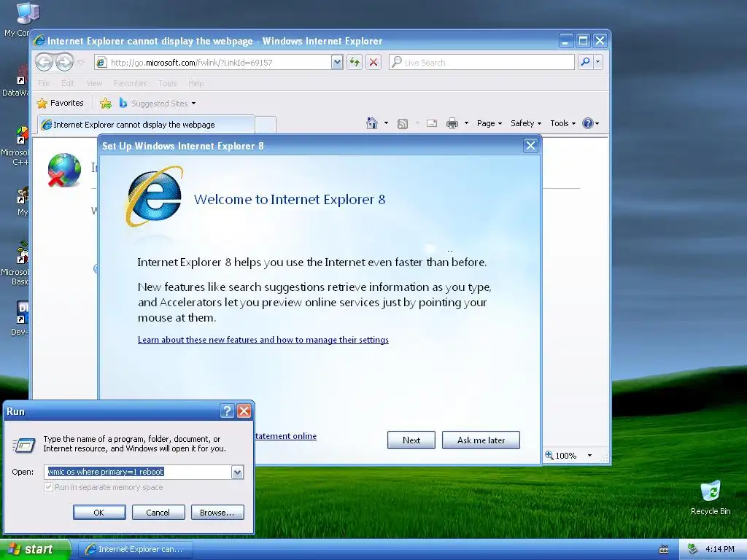Open the Safety command menu

tap(526, 123)
